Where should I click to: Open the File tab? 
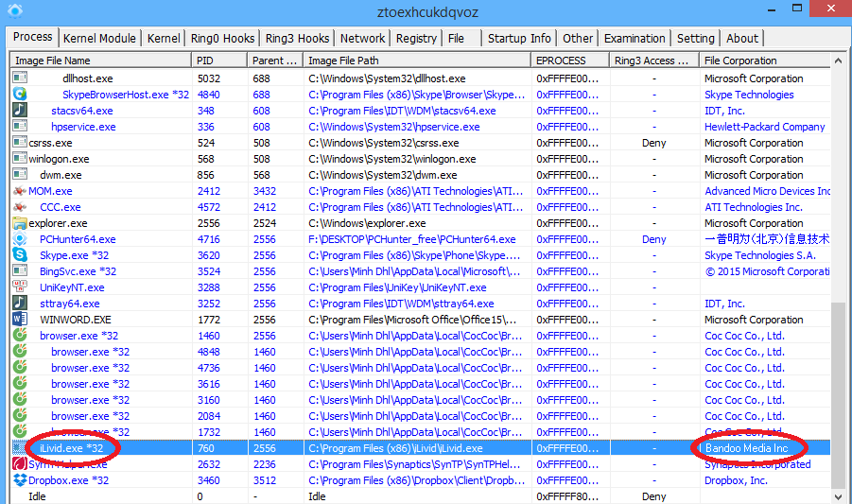461,38
